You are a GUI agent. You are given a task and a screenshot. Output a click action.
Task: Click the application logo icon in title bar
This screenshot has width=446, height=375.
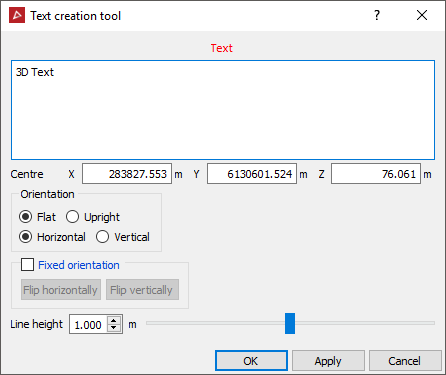click(x=17, y=15)
